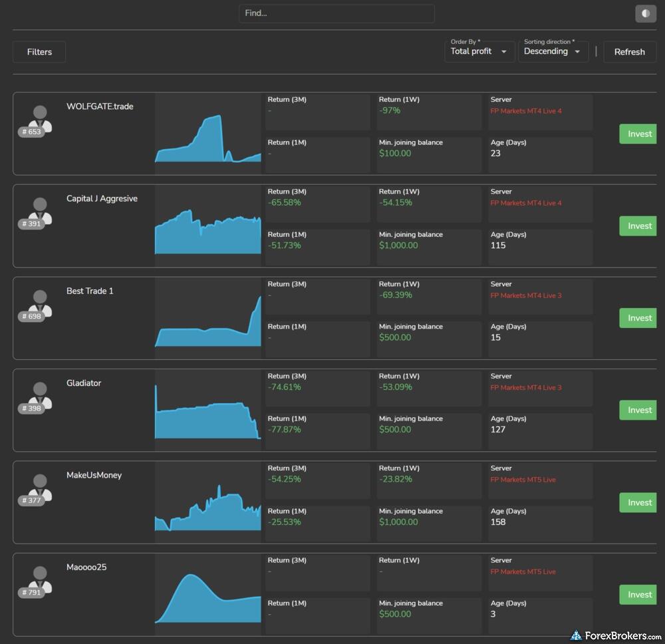Click the Find search field

coord(336,13)
